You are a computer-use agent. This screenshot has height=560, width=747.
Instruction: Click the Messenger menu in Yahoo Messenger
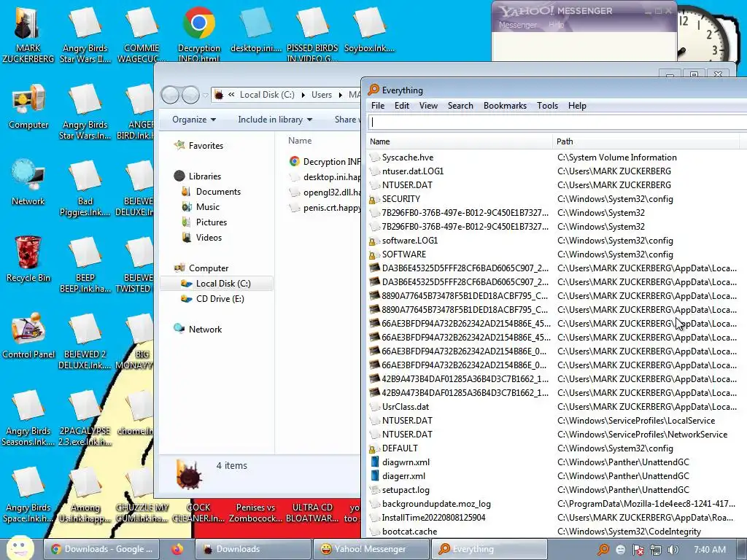click(x=517, y=25)
